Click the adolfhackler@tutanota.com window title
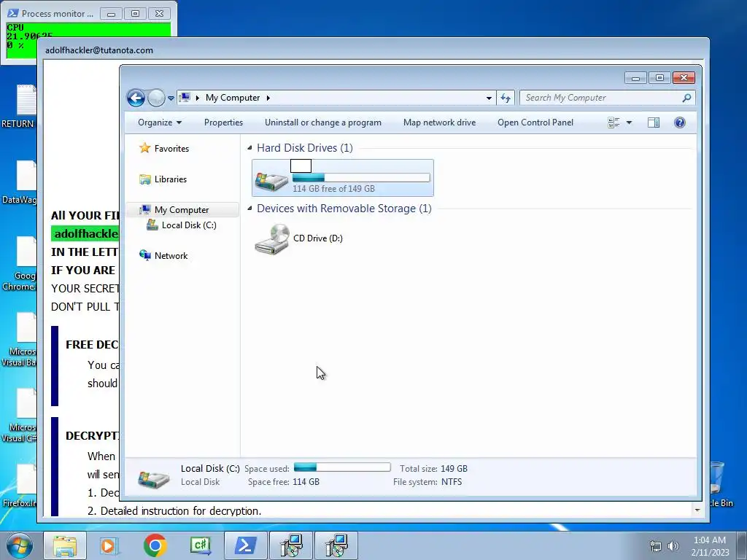This screenshot has width=747, height=560. [x=99, y=50]
